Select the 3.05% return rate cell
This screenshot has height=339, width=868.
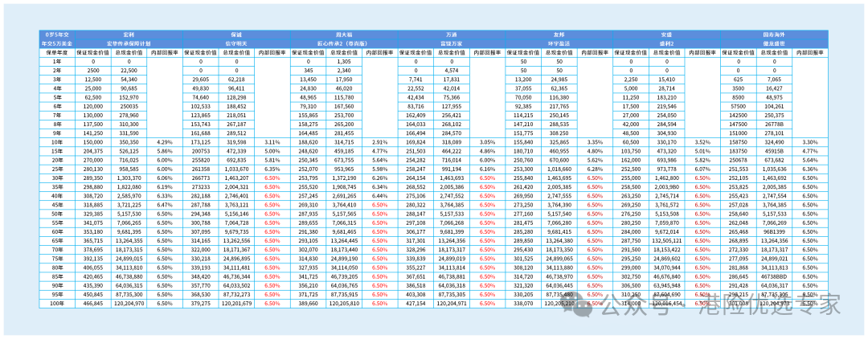click(487, 141)
